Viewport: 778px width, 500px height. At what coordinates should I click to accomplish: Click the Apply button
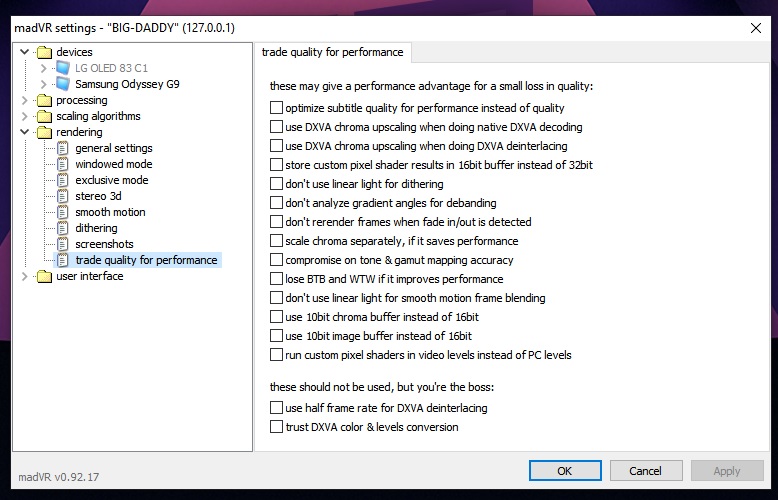(727, 471)
